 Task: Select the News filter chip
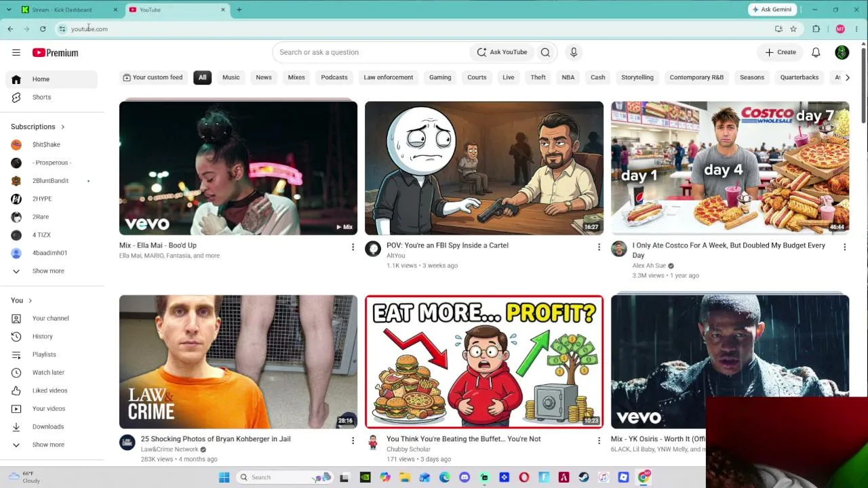264,77
